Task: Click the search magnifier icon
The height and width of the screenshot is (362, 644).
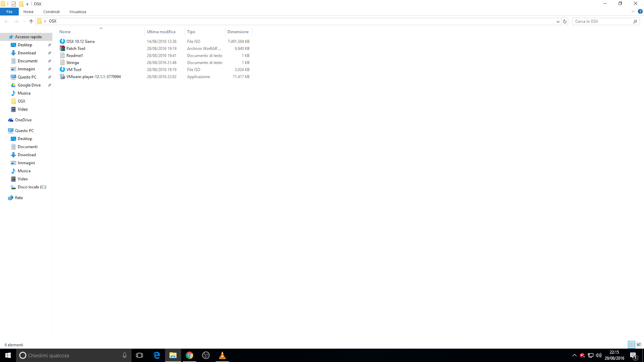Action: coord(635,21)
